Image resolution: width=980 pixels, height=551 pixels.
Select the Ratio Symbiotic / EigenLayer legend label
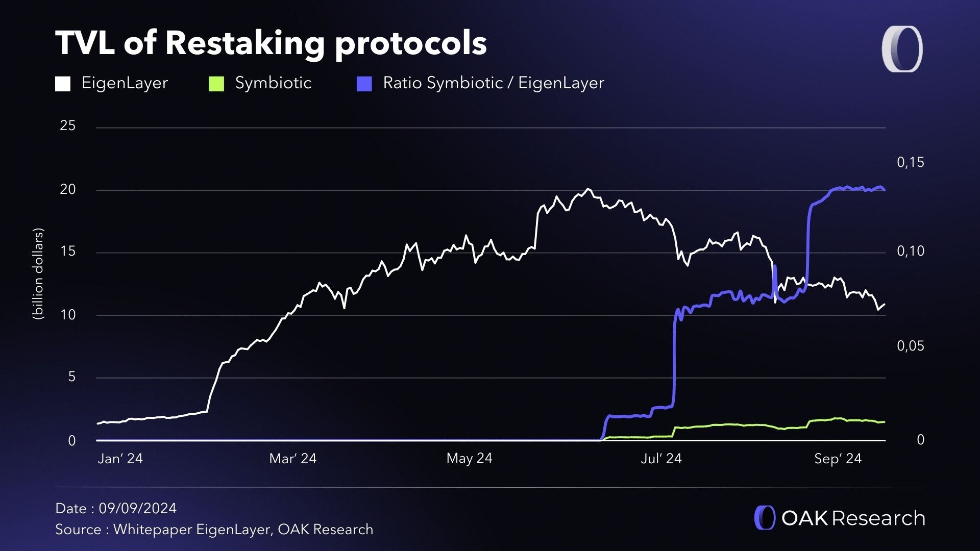click(494, 83)
